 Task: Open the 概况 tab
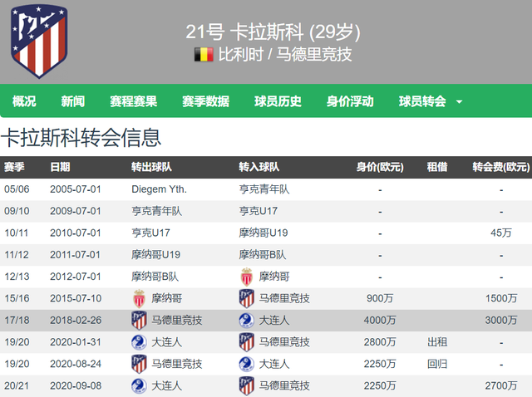[24, 102]
